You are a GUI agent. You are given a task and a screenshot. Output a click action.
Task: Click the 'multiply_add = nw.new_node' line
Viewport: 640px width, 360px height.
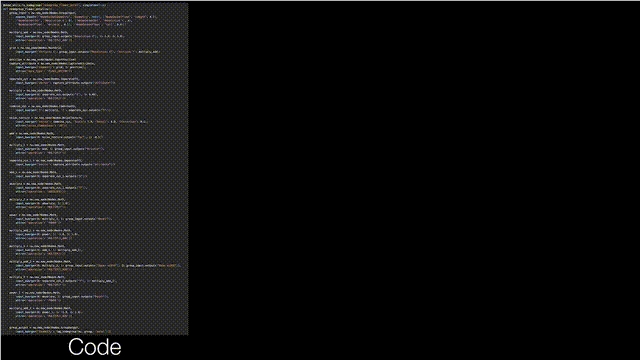pos(38,32)
